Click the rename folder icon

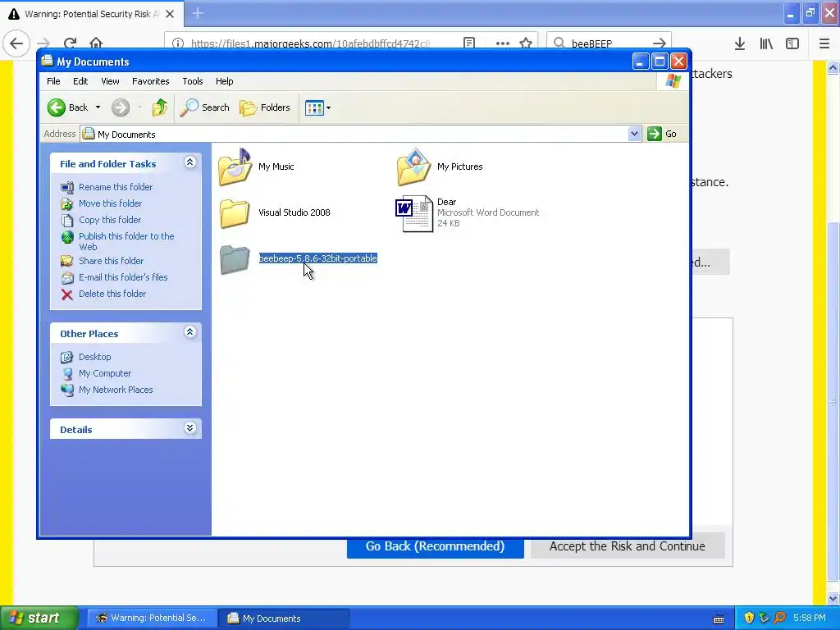click(67, 188)
